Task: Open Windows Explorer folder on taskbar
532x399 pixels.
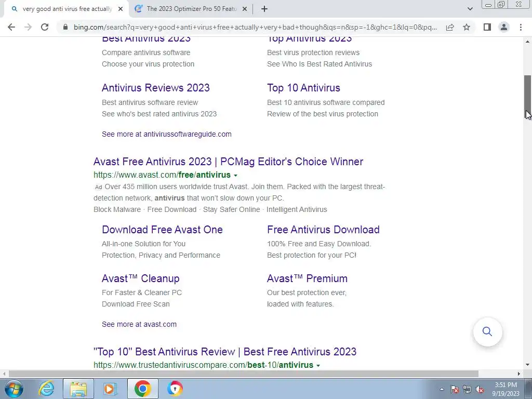Action: [x=78, y=389]
